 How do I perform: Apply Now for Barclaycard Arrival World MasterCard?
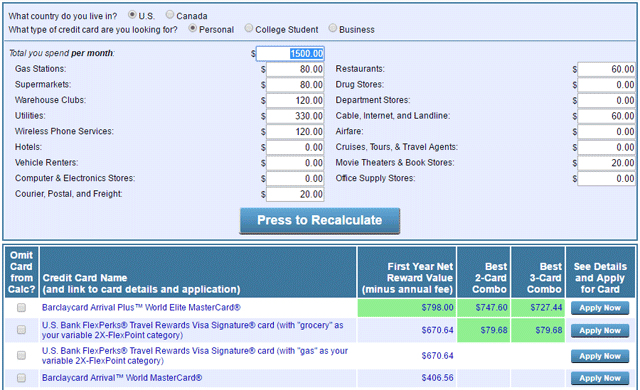(600, 378)
